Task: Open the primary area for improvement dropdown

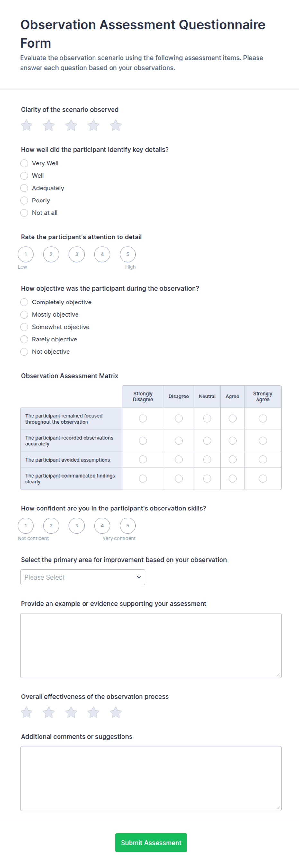Action: point(83,577)
